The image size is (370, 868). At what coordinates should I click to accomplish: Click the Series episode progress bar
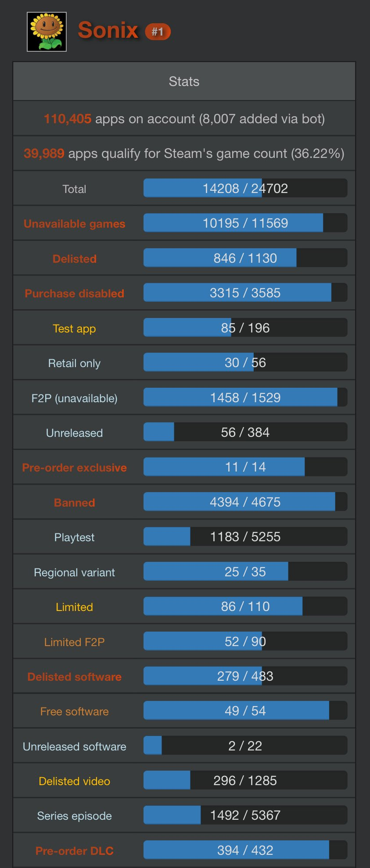[245, 815]
